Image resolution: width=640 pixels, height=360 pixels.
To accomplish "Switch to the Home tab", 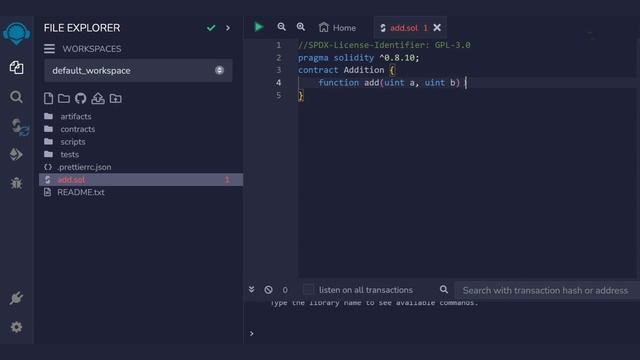I will click(337, 28).
